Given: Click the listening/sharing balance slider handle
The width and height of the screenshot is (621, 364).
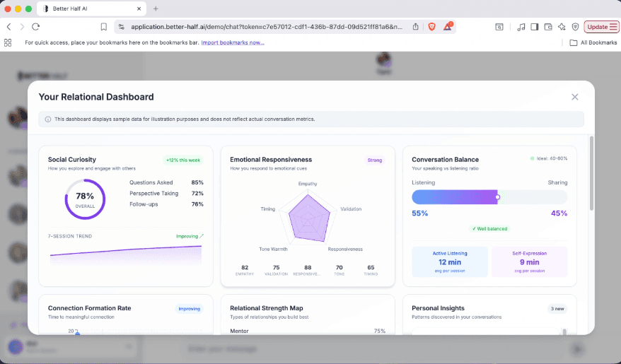Looking at the screenshot, I should (x=497, y=197).
